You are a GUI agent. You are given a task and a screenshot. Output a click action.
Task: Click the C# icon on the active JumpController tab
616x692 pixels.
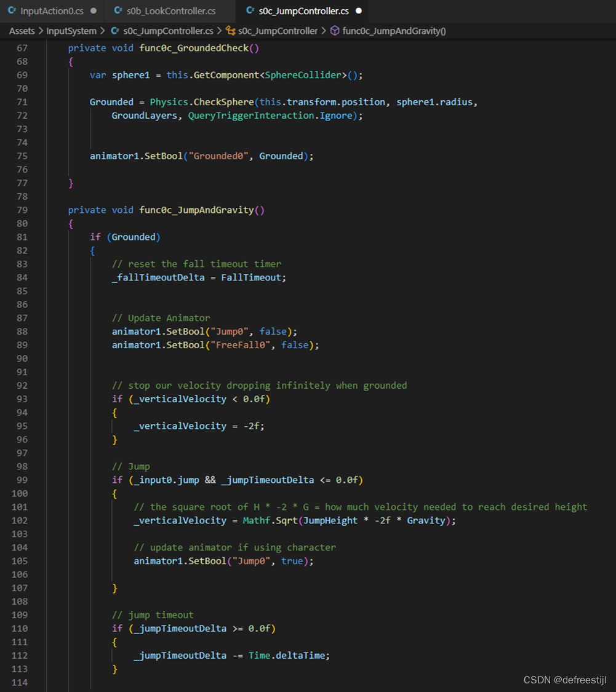pos(250,10)
